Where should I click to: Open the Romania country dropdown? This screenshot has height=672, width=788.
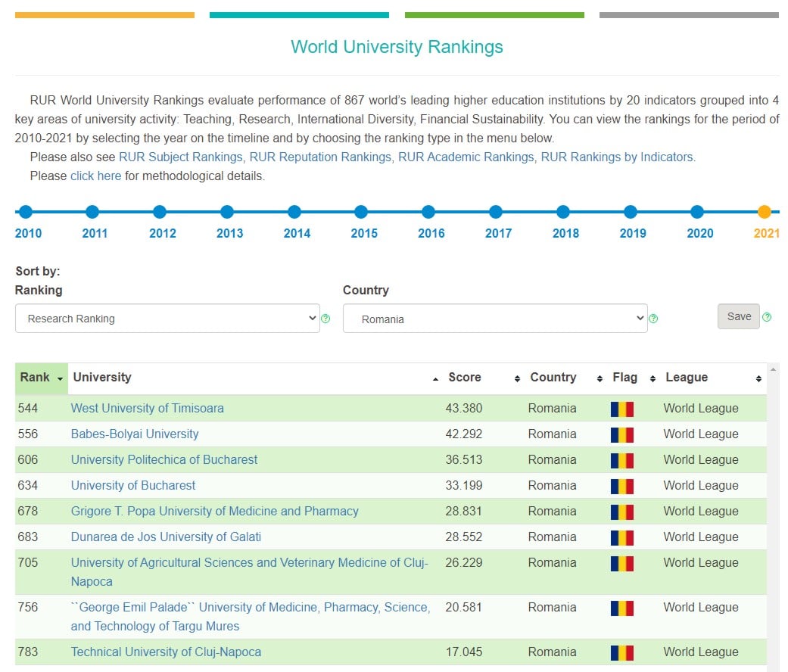pyautogui.click(x=495, y=319)
